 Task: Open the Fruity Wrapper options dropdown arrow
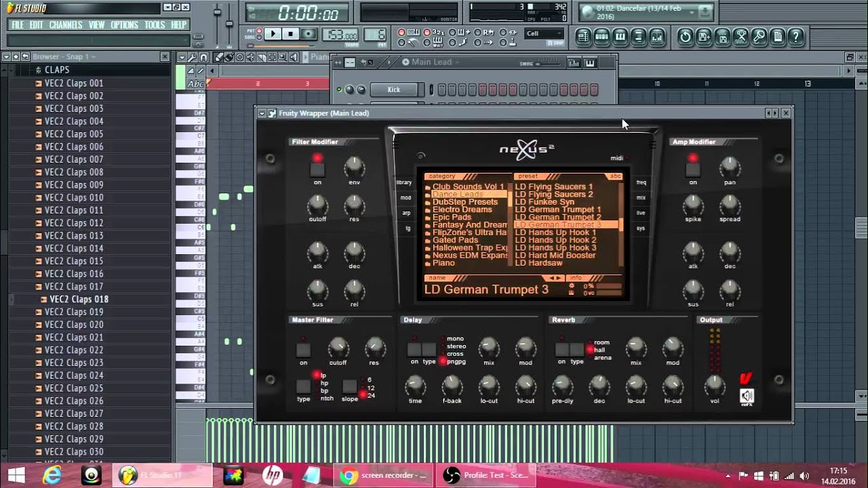point(262,113)
